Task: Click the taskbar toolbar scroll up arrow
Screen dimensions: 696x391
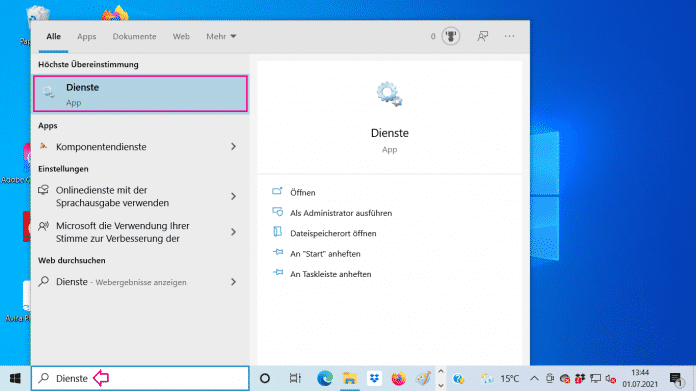Action: click(x=441, y=371)
